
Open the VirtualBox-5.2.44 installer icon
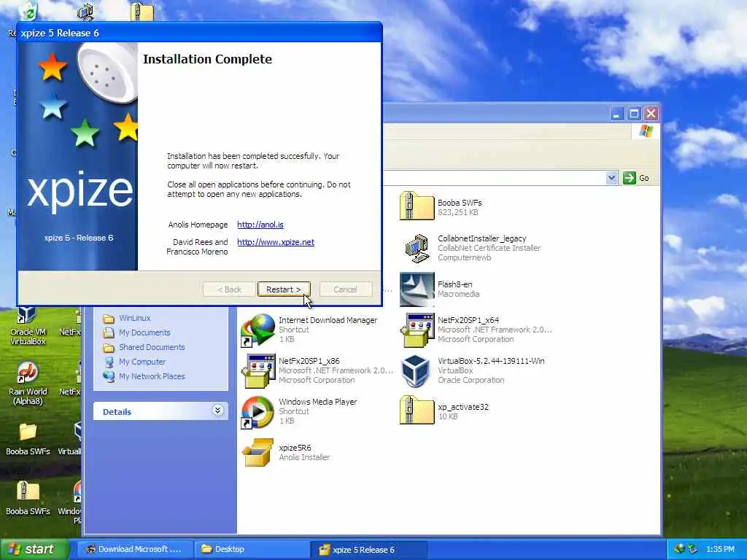[x=415, y=371]
